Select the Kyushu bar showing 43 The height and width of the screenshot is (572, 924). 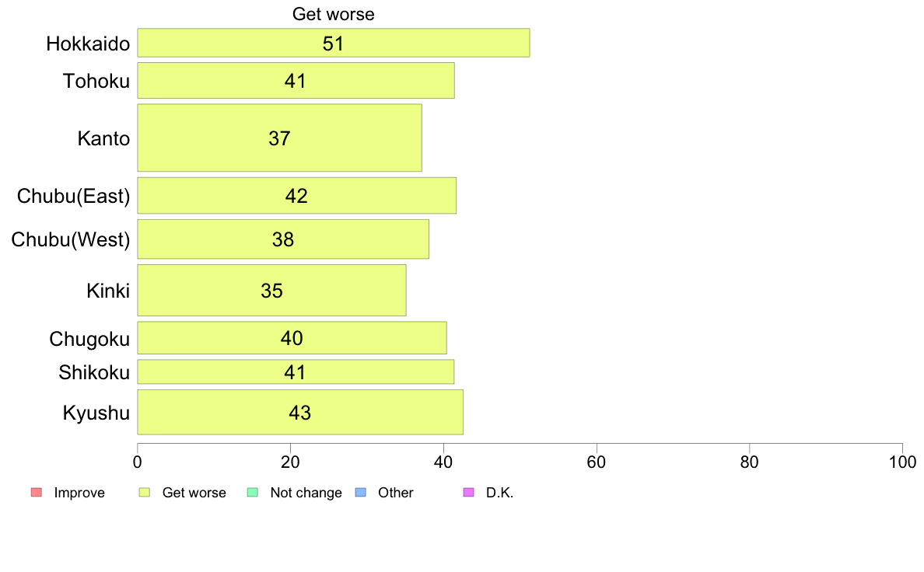[300, 413]
